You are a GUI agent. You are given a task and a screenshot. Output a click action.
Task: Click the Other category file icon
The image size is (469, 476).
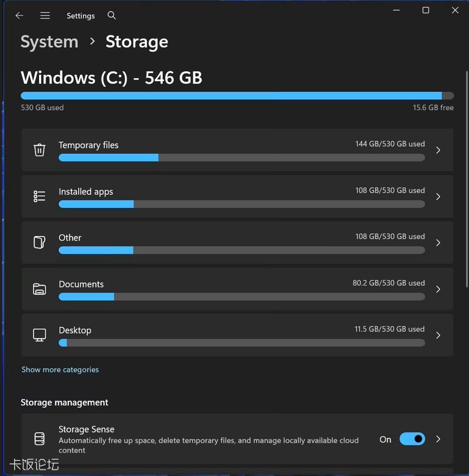39,243
